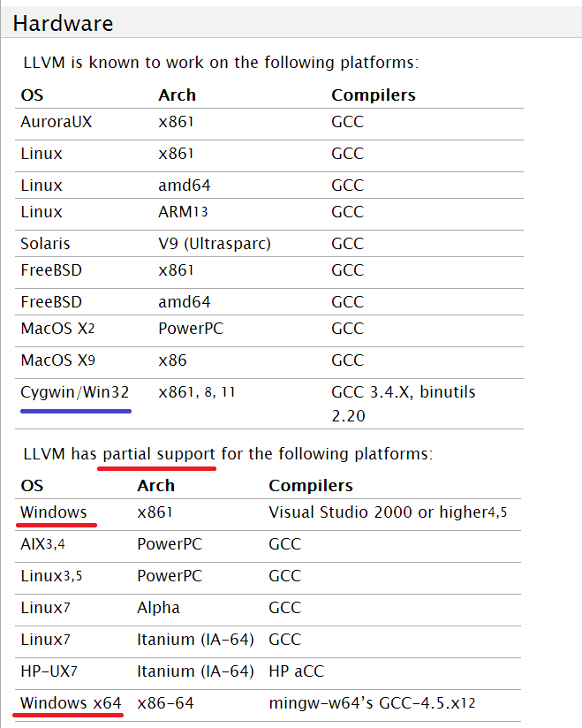Click the underlined 'partial support' text
This screenshot has width=582, height=728.
(x=159, y=453)
